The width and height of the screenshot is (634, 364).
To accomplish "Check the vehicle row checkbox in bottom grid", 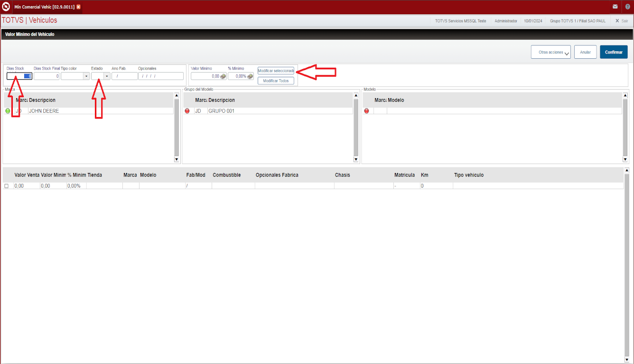I will click(7, 186).
